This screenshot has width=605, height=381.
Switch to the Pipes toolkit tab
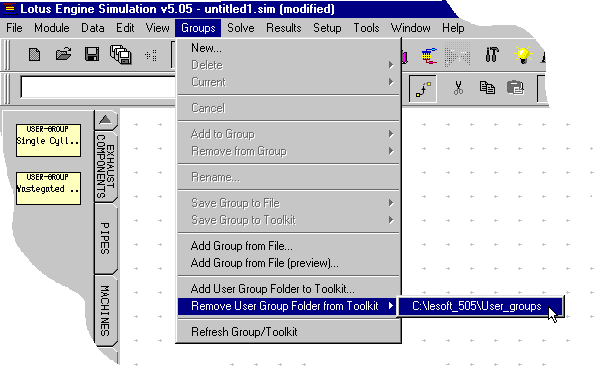point(105,238)
